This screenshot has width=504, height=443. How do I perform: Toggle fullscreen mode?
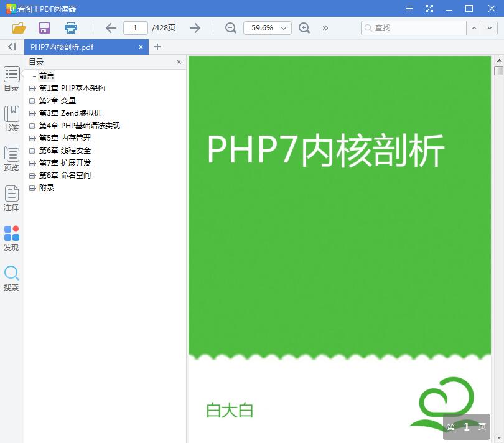point(429,9)
